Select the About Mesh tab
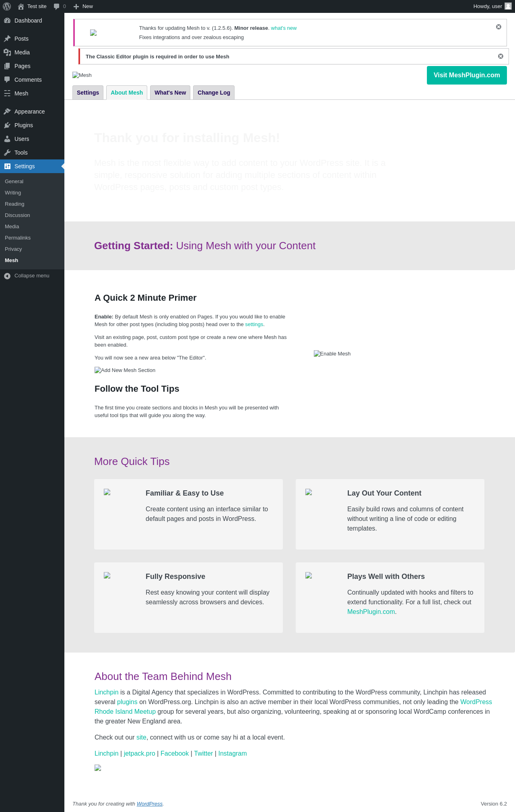The width and height of the screenshot is (515, 812). tap(127, 93)
